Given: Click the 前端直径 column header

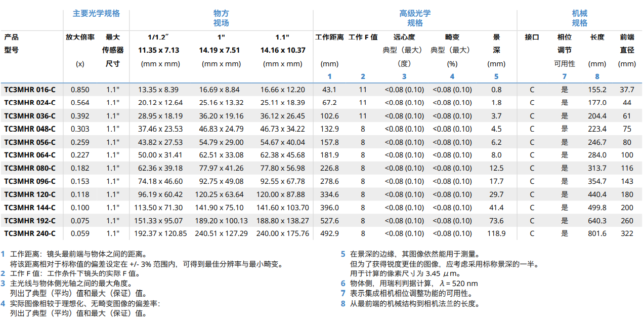Looking at the screenshot, I should coord(627,43).
